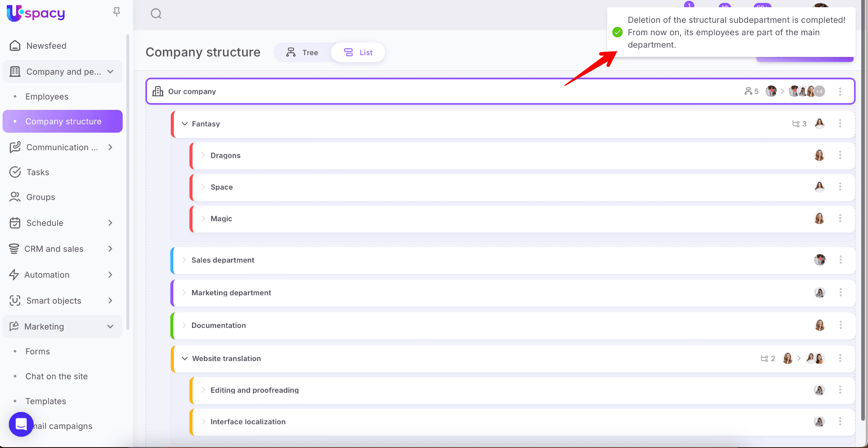Open three-dot menu for Documentation row
The width and height of the screenshot is (868, 448).
(x=840, y=325)
